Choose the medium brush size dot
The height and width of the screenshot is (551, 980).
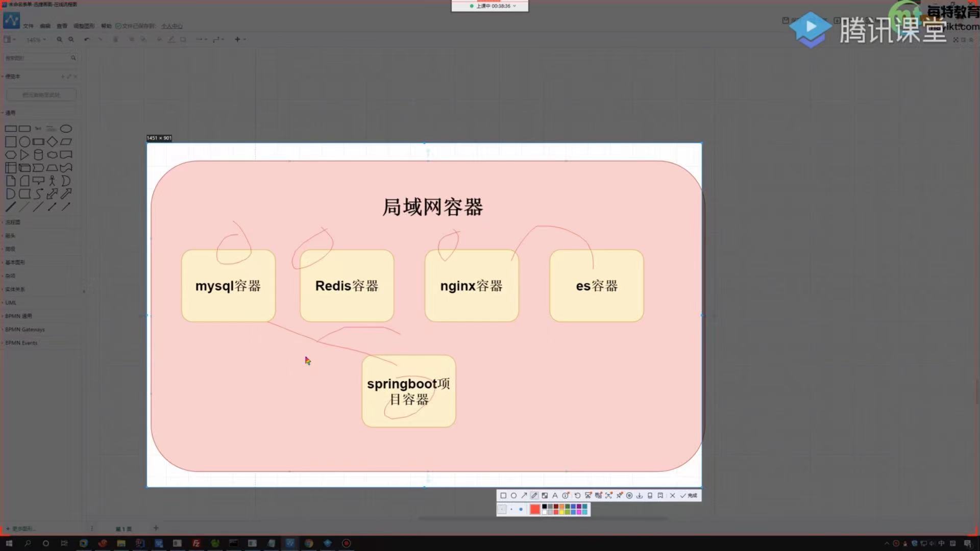point(511,509)
